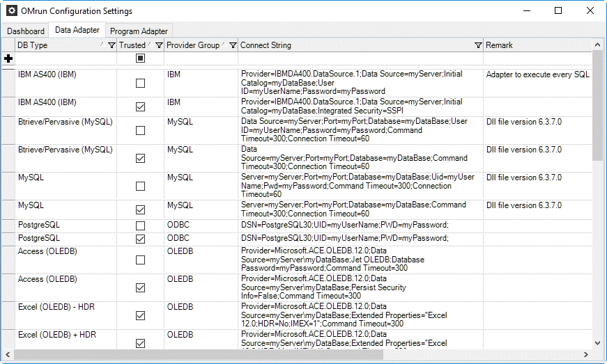Uncheck Trusted for second MySQL row
Screen dimensions: 607x364
coord(140,209)
